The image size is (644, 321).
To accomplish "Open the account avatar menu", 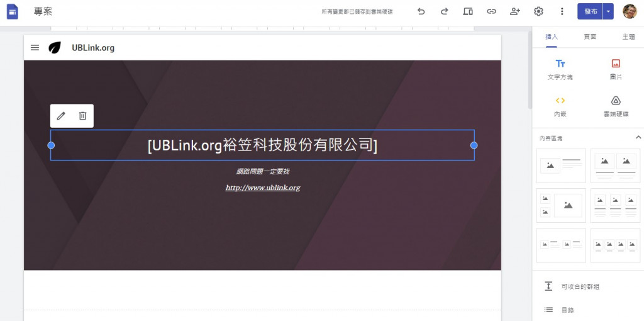I will click(x=630, y=11).
